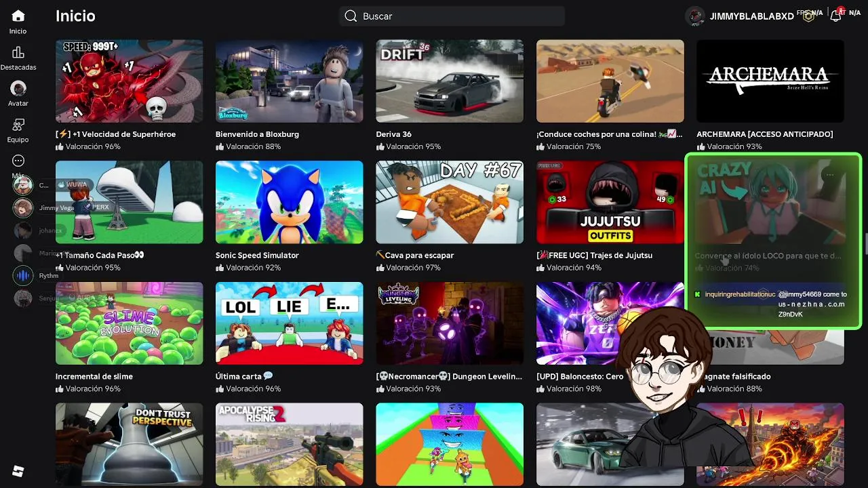Click thumbs-up icon under Incremental de slime
Image resolution: width=868 pixels, height=488 pixels.
pos(60,389)
